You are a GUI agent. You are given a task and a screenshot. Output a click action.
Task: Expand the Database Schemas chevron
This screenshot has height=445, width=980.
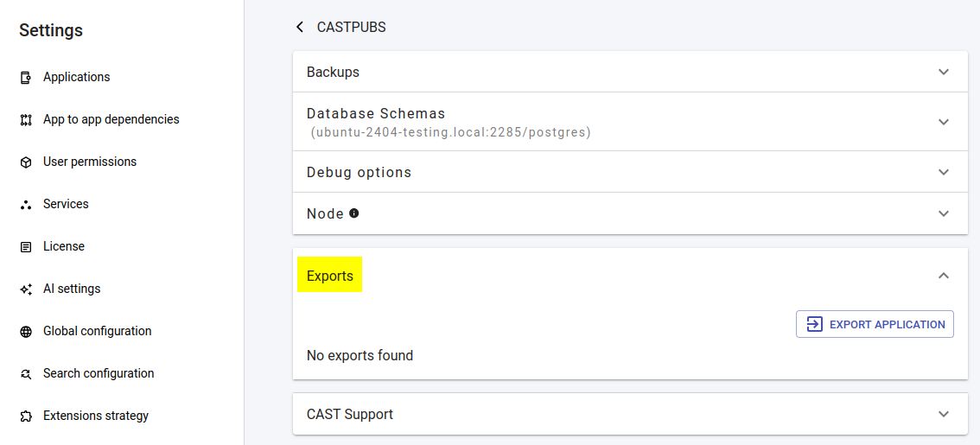[944, 122]
